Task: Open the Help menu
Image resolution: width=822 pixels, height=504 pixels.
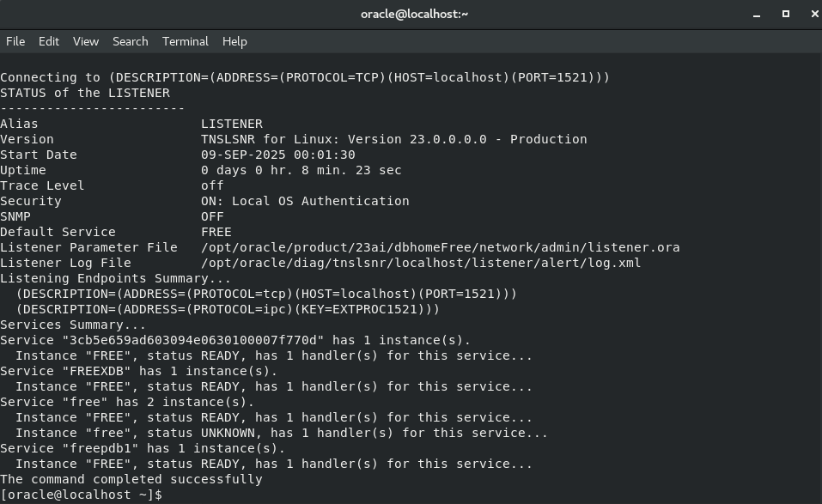Action: pyautogui.click(x=234, y=41)
